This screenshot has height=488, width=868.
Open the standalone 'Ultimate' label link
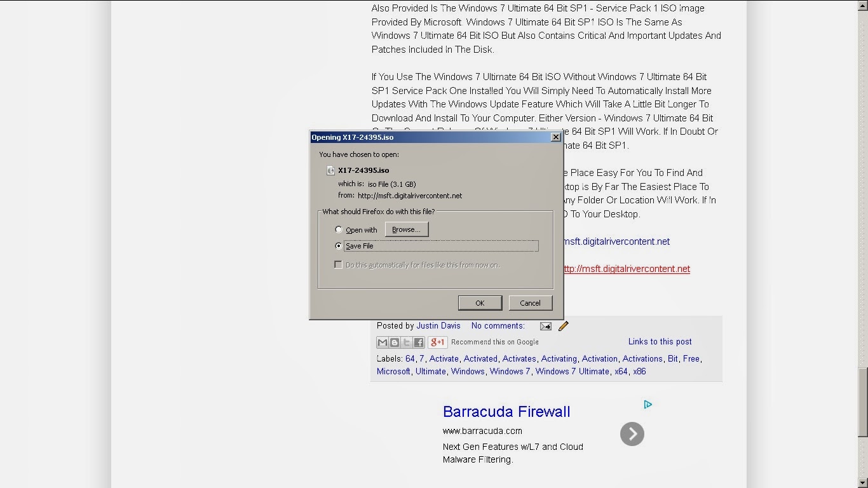point(431,371)
